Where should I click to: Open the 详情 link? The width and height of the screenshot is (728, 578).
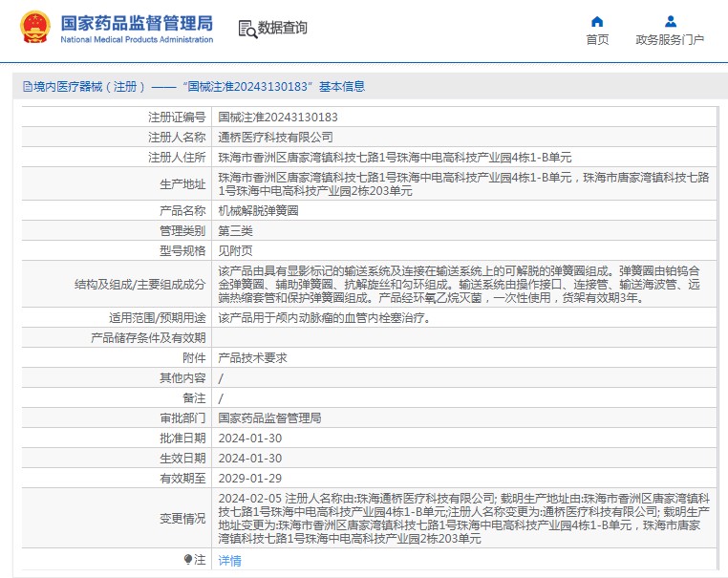[x=230, y=561]
